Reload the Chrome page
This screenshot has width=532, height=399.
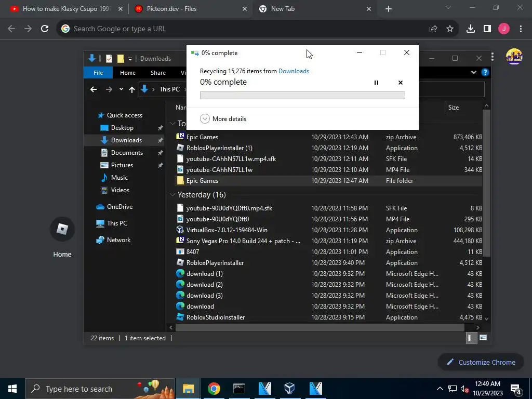pos(45,29)
